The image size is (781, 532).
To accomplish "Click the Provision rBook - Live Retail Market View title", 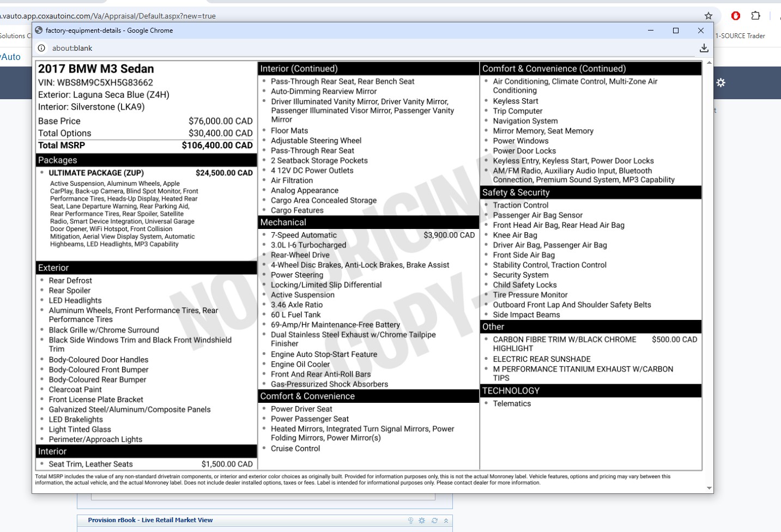I will click(150, 520).
